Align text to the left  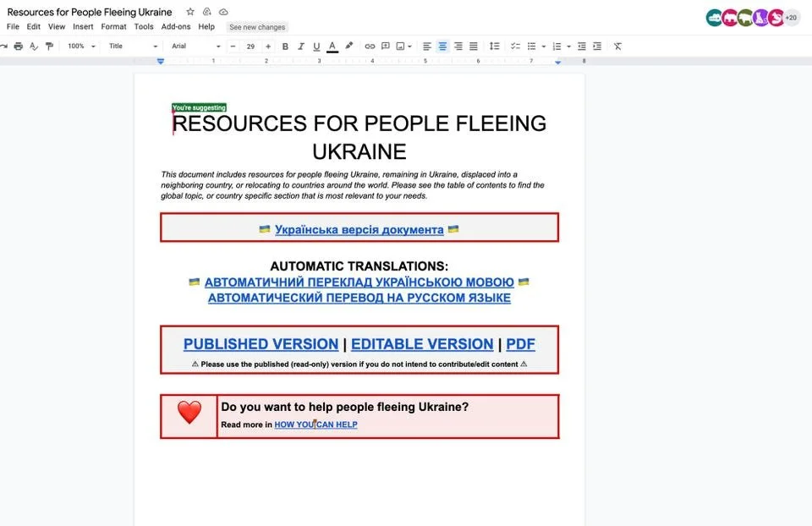point(426,46)
